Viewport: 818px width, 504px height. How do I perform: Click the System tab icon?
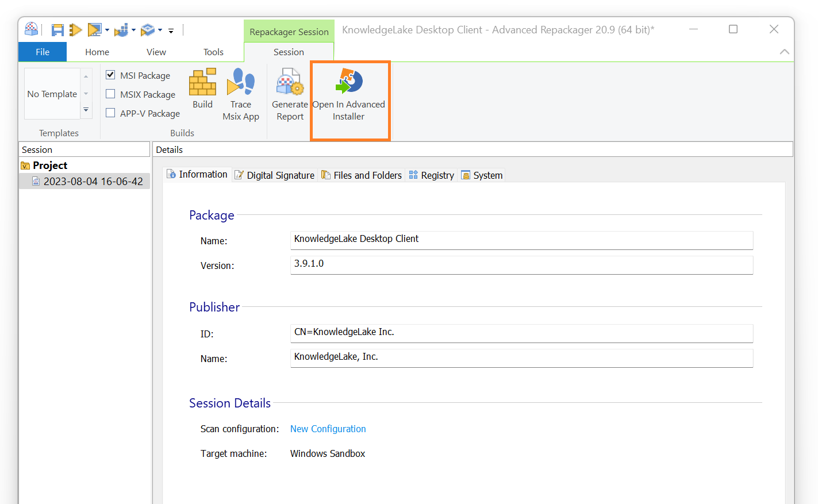(x=466, y=175)
